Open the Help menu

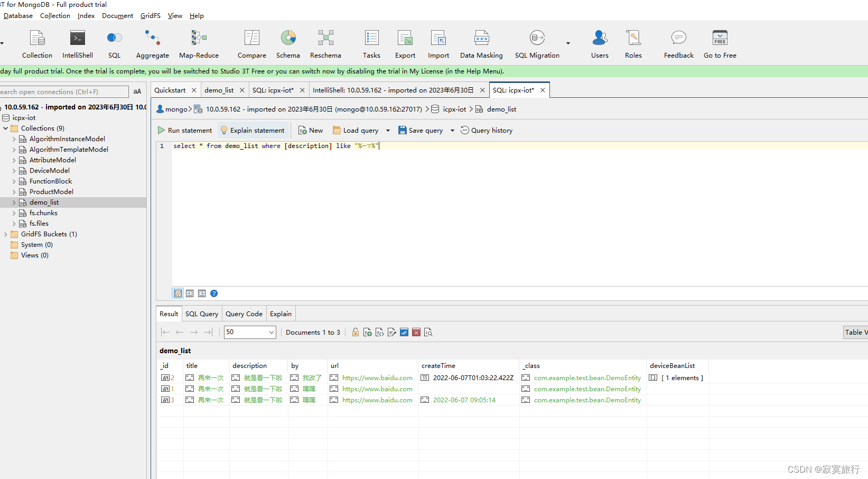pyautogui.click(x=197, y=16)
